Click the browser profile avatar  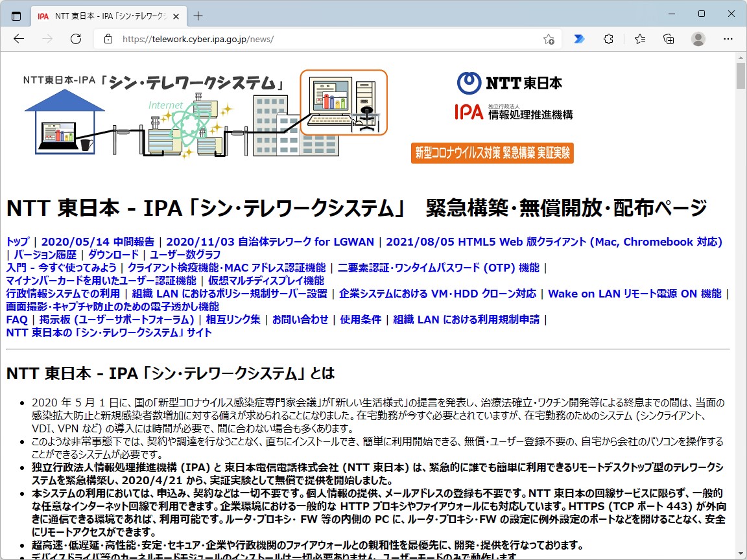[698, 39]
